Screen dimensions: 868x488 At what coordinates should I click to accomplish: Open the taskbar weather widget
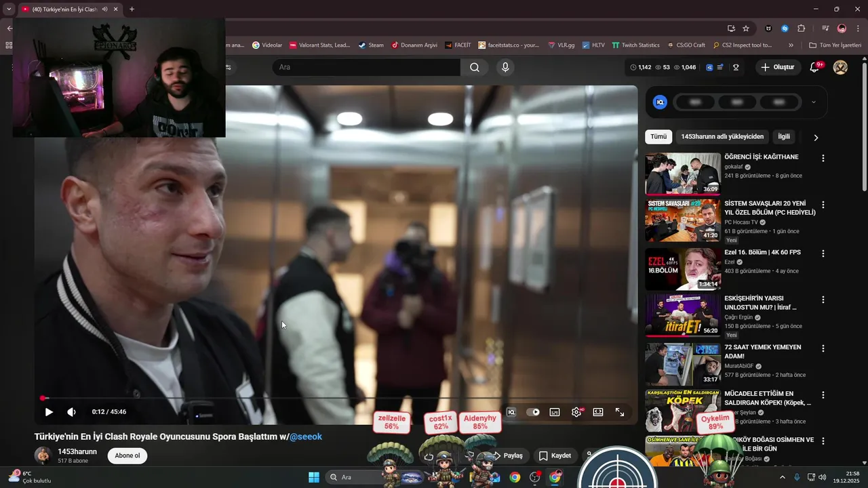click(28, 477)
